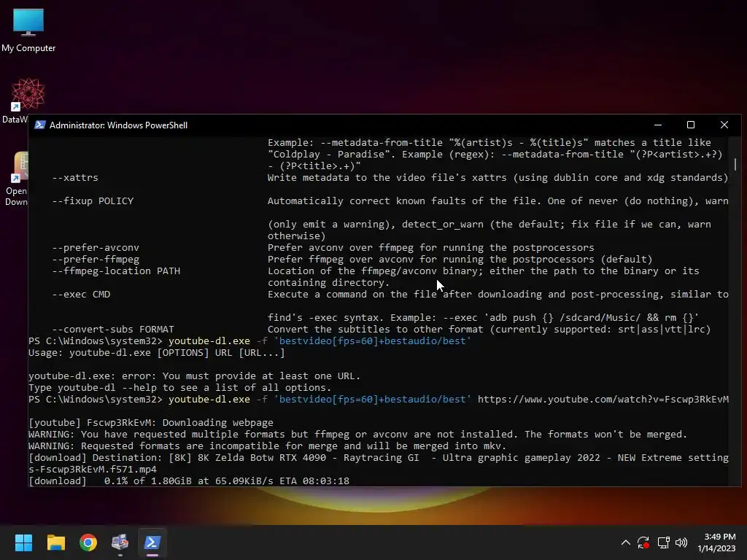This screenshot has width=747, height=560.
Task: Click the --prefer-avconv option text
Action: pyautogui.click(x=96, y=248)
